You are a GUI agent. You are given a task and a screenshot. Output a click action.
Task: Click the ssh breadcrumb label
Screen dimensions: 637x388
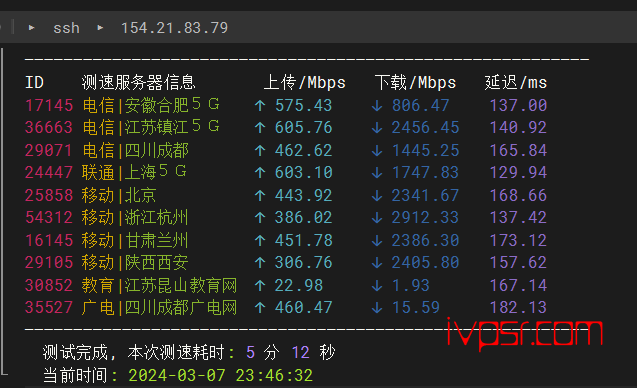66,28
